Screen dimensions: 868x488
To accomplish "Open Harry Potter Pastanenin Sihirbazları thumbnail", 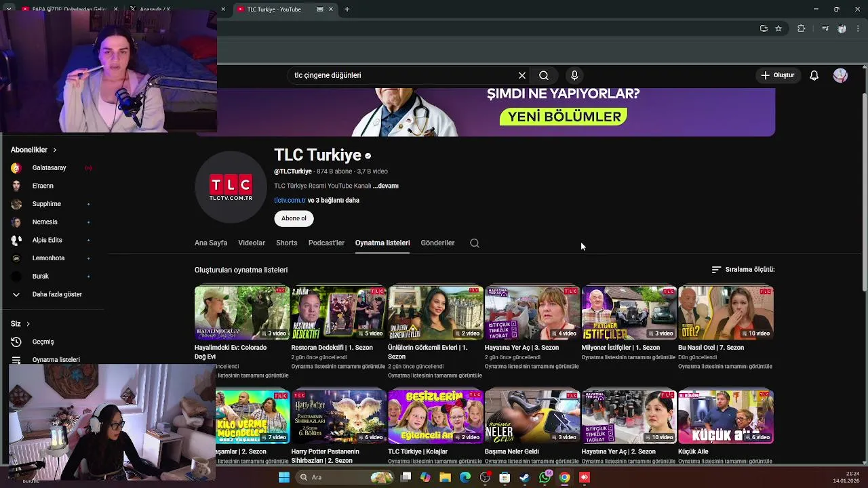I will 339,417.
